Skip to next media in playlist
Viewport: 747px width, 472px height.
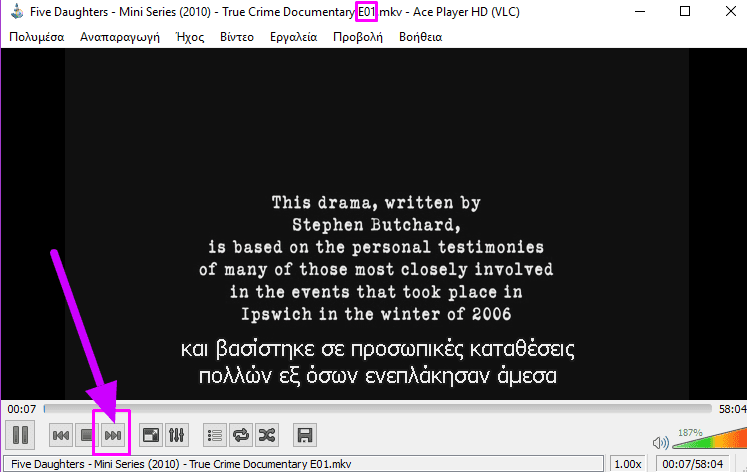pos(113,435)
